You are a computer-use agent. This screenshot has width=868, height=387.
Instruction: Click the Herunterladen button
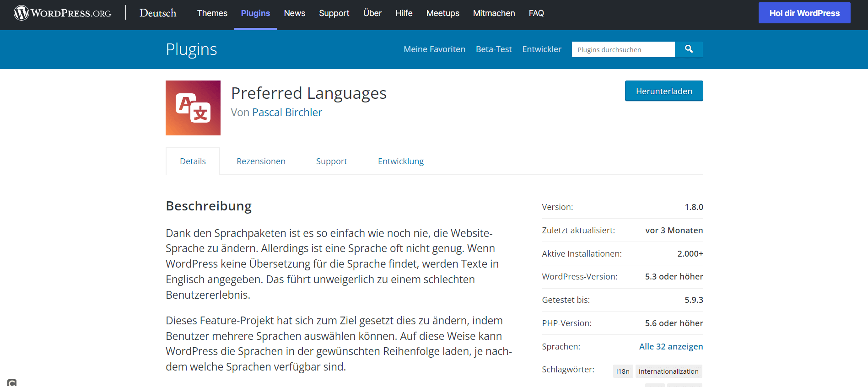pyautogui.click(x=664, y=91)
